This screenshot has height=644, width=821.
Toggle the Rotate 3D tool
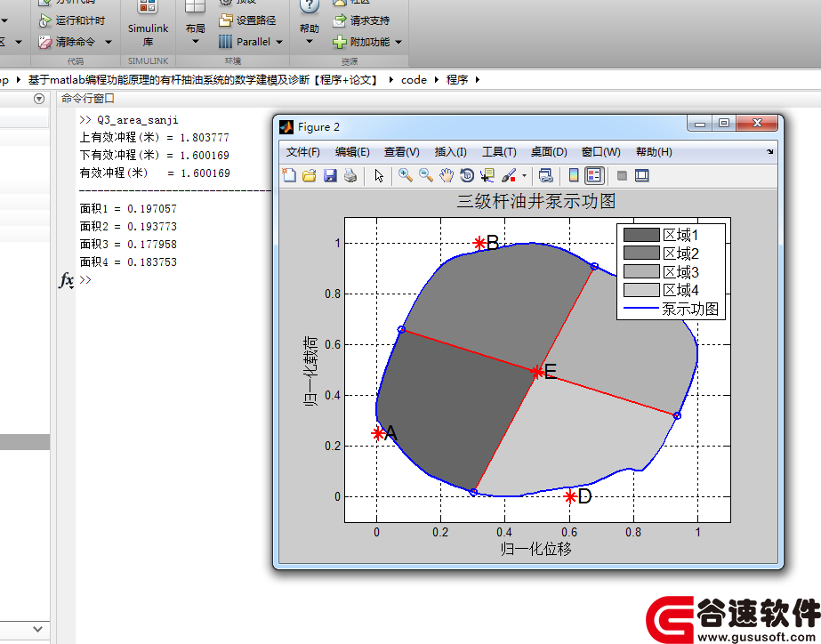[x=466, y=175]
